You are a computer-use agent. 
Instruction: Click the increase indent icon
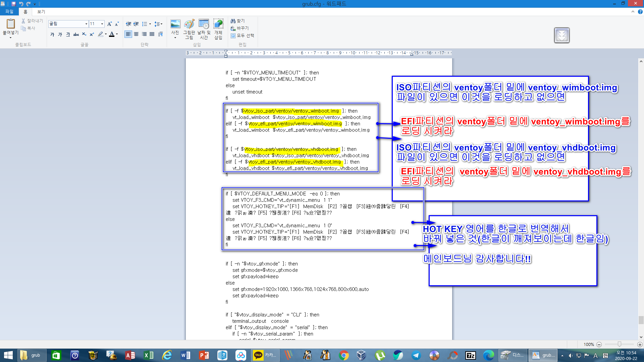[x=136, y=24]
